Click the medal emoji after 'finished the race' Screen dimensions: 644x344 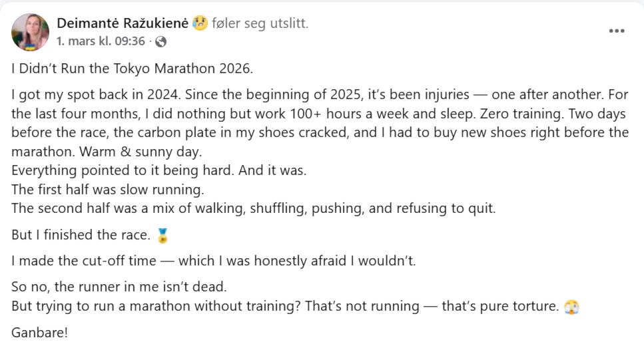click(162, 235)
